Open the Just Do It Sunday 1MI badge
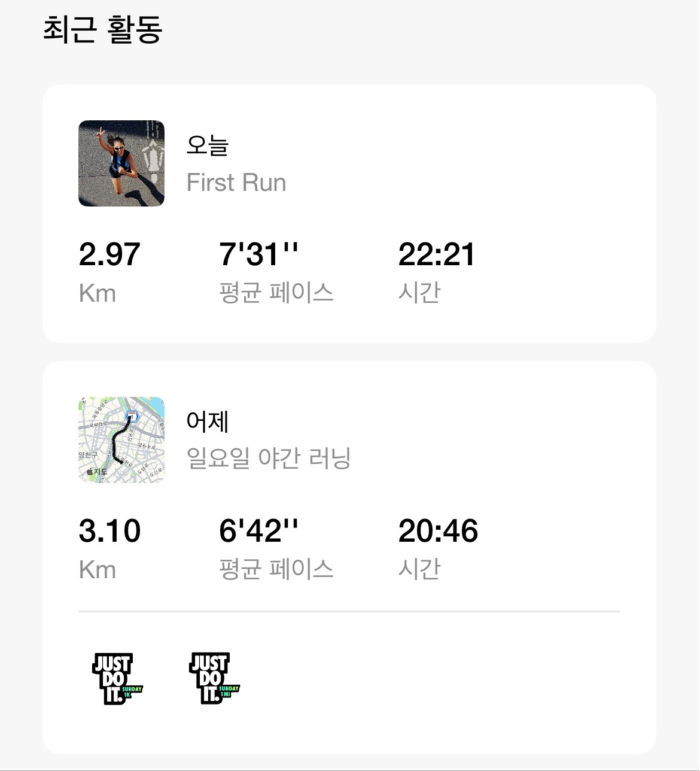Screen dimensions: 700x771 tap(214, 679)
